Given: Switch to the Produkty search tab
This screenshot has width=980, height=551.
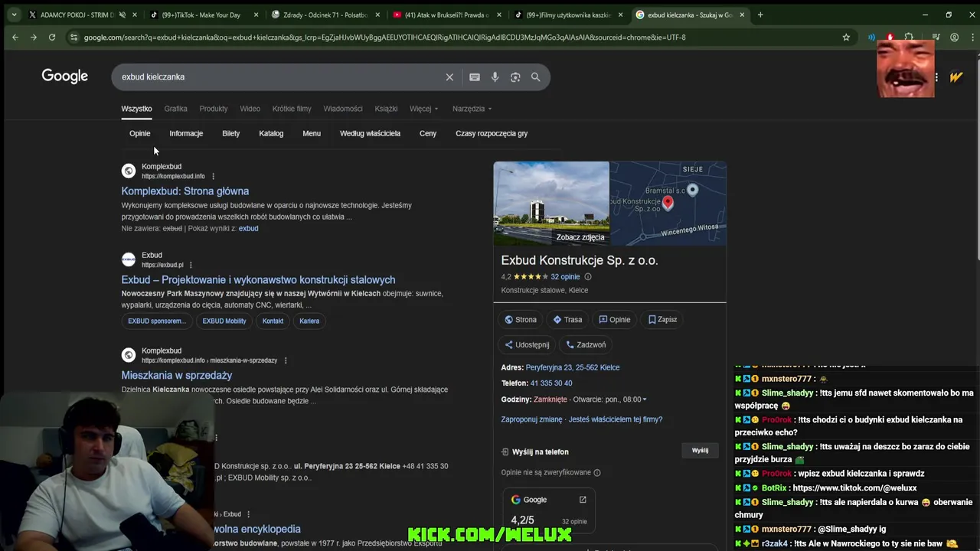Looking at the screenshot, I should pyautogui.click(x=214, y=109).
